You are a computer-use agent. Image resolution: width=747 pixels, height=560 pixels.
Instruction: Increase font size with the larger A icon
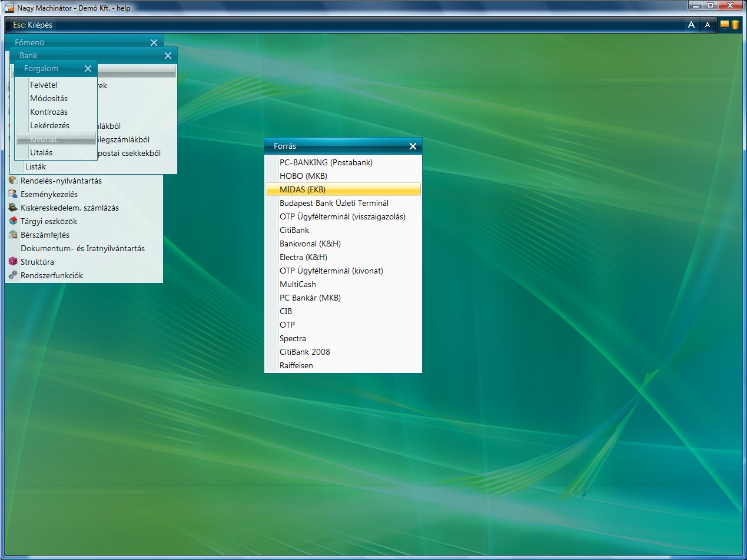coord(692,25)
